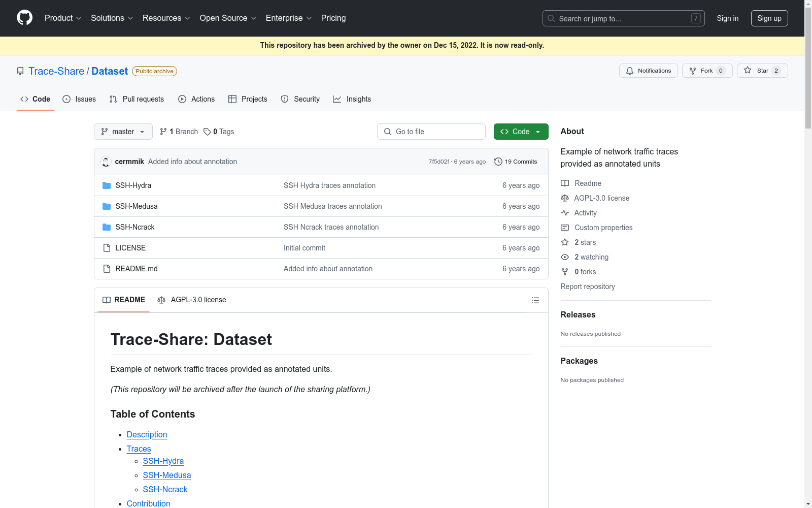This screenshot has width=812, height=508.
Task: Expand the Enterprise menu
Action: pos(289,18)
